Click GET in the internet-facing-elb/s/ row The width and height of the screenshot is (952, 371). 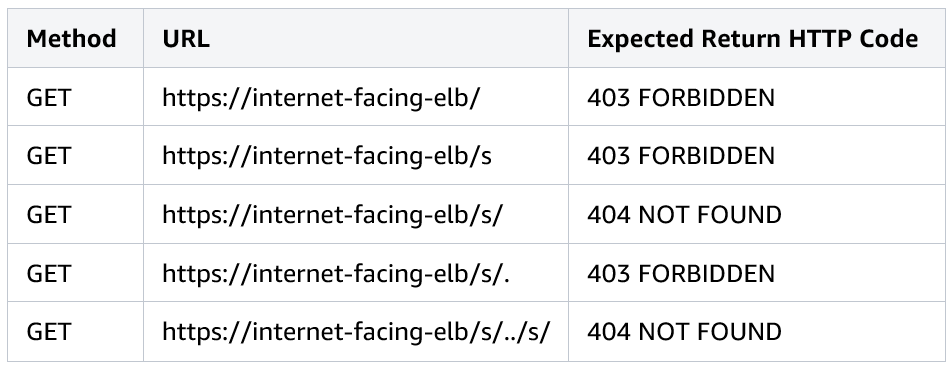click(x=49, y=215)
